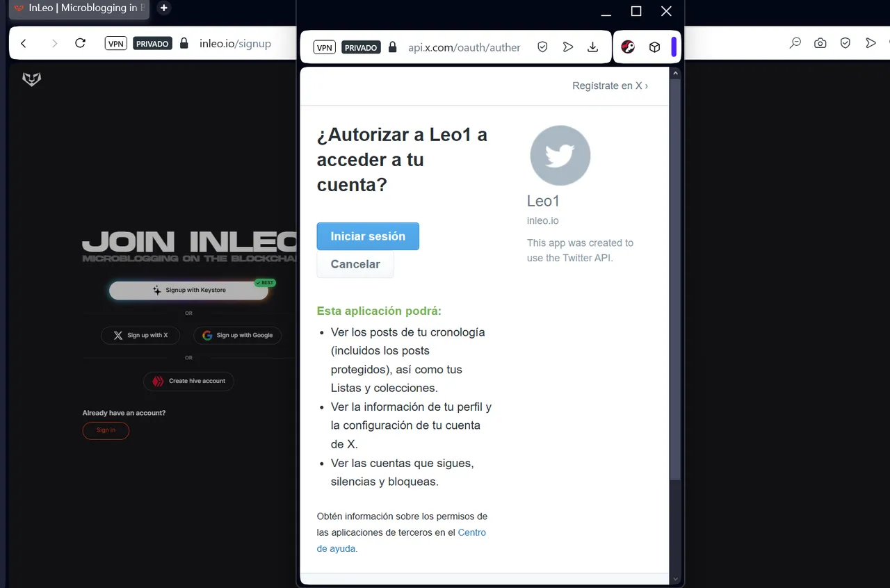Click Create hive account button
The image size is (890, 588).
(188, 381)
